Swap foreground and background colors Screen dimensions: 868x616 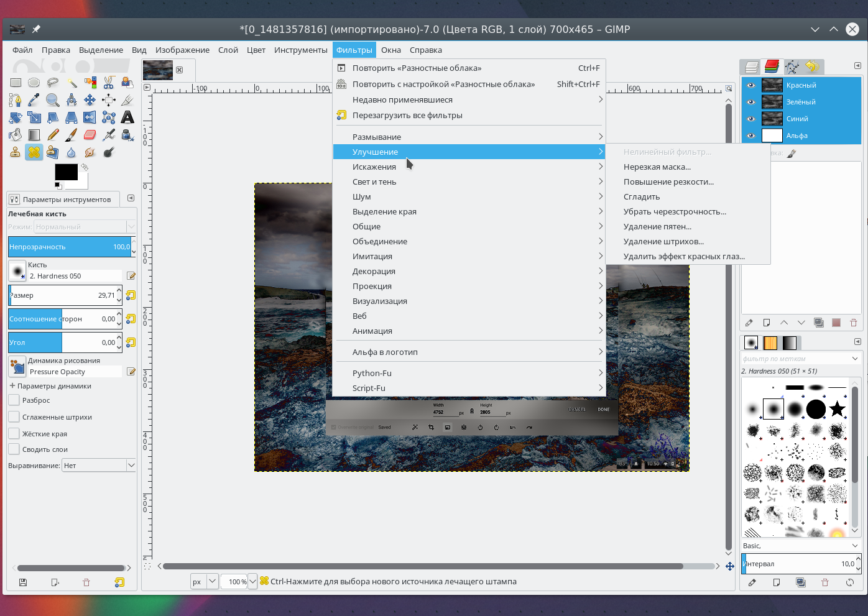click(85, 167)
